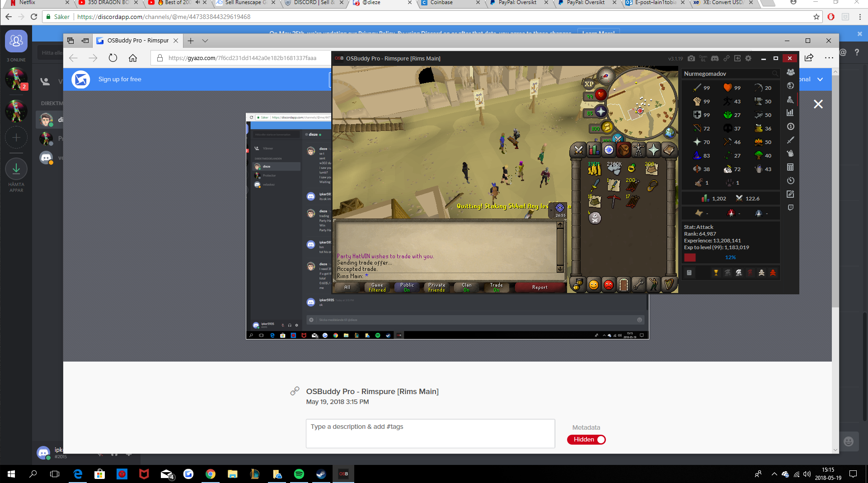Open the price checker coin icon in sidebar

[790, 126]
